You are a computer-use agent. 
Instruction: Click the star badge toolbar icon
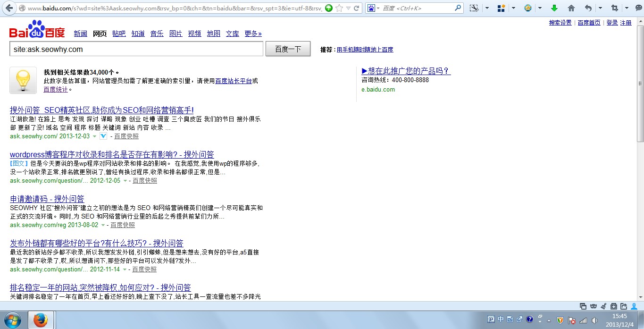coord(527,8)
